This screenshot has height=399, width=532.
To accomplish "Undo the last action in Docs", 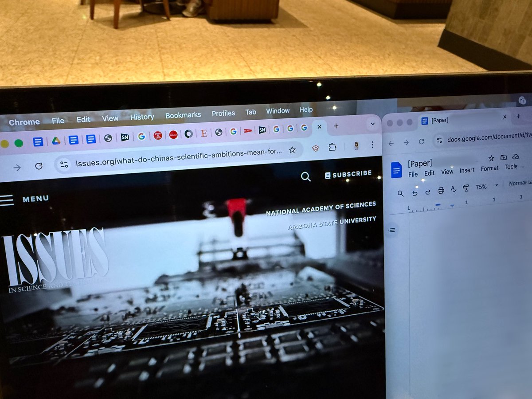I will point(415,193).
